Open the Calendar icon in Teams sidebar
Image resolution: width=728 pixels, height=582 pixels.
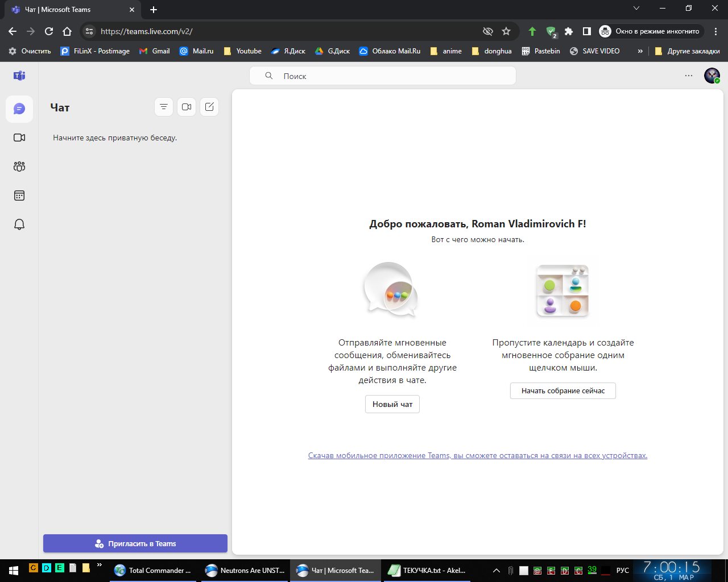coord(19,196)
